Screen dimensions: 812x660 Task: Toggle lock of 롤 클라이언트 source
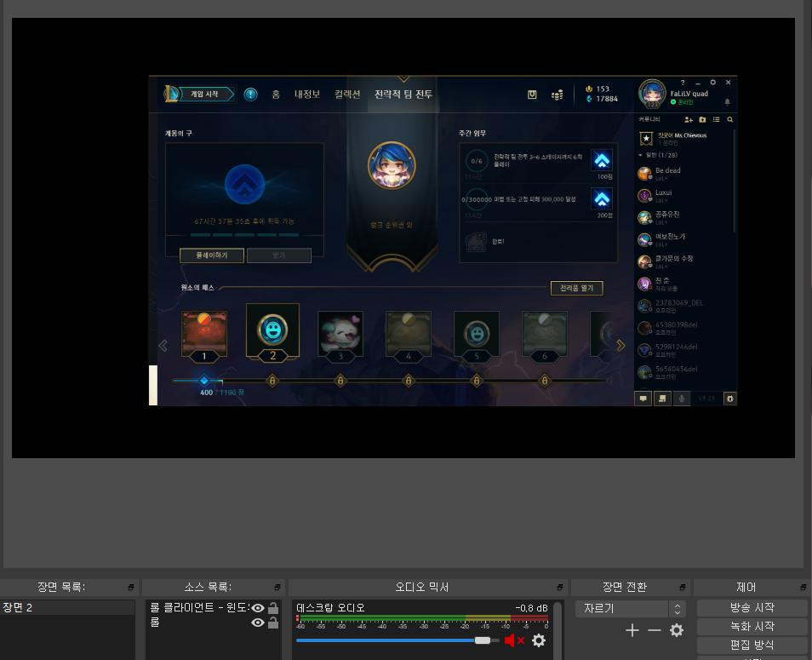[x=273, y=608]
